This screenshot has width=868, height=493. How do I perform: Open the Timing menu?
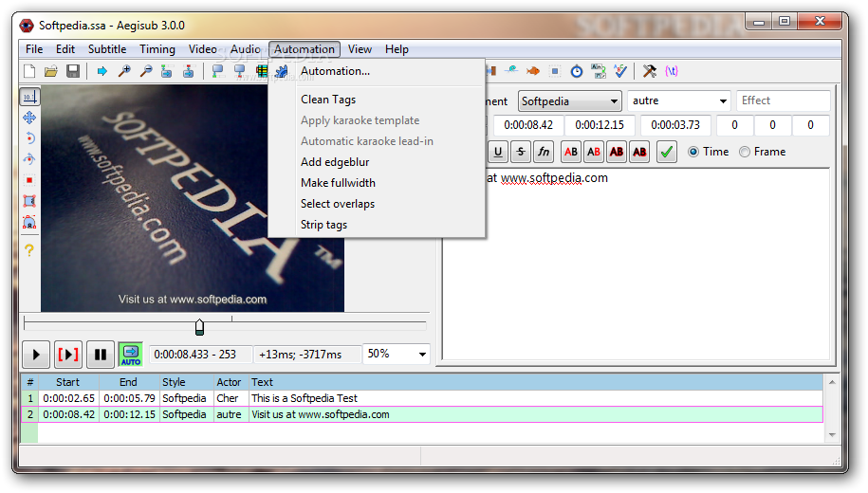[157, 49]
